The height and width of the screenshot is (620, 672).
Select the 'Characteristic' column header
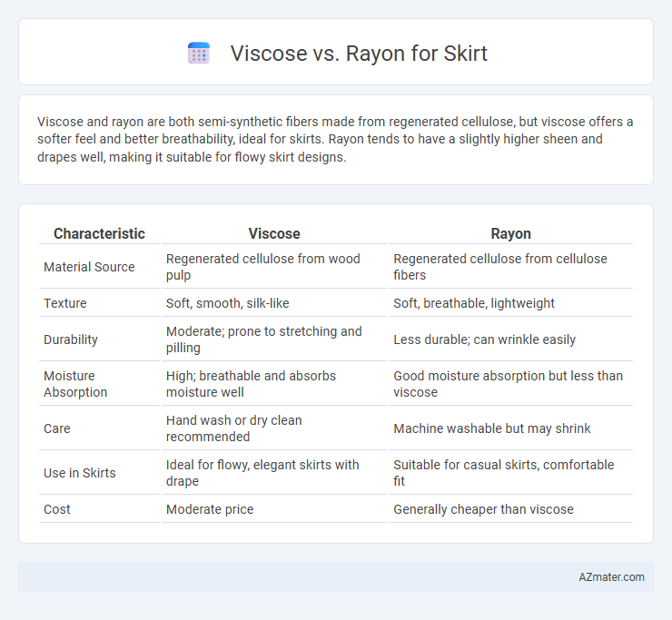pos(99,233)
